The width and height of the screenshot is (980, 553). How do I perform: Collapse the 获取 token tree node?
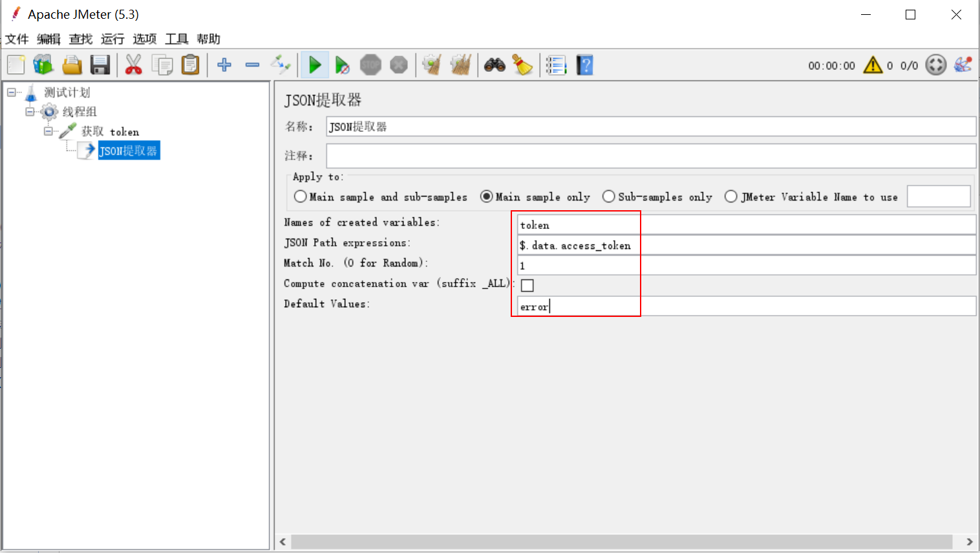48,131
